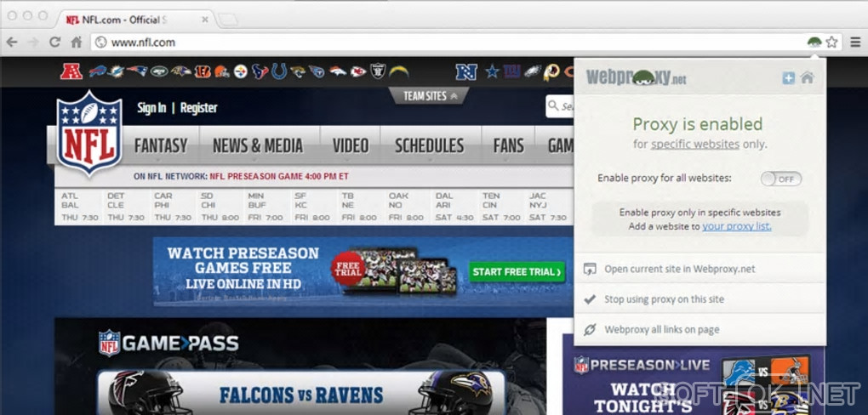Viewport: 868px width, 415px height.
Task: Select Stop using proxy on this site
Action: click(x=700, y=298)
